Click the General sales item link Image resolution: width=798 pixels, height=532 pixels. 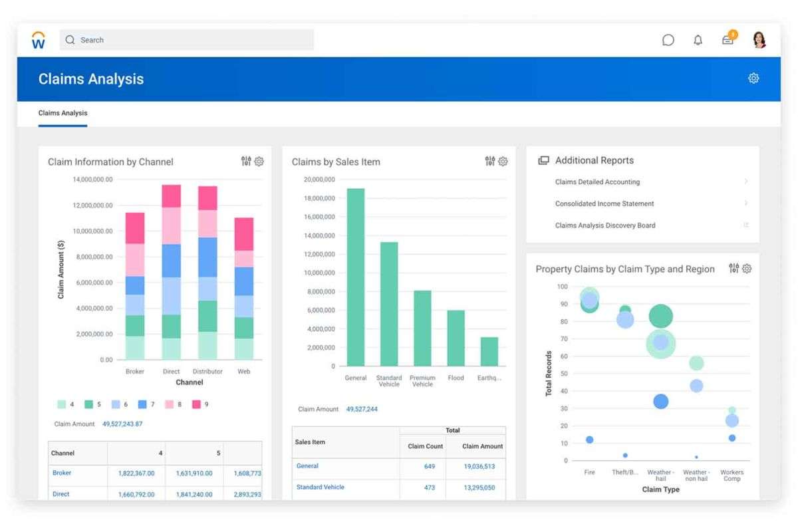tap(307, 465)
